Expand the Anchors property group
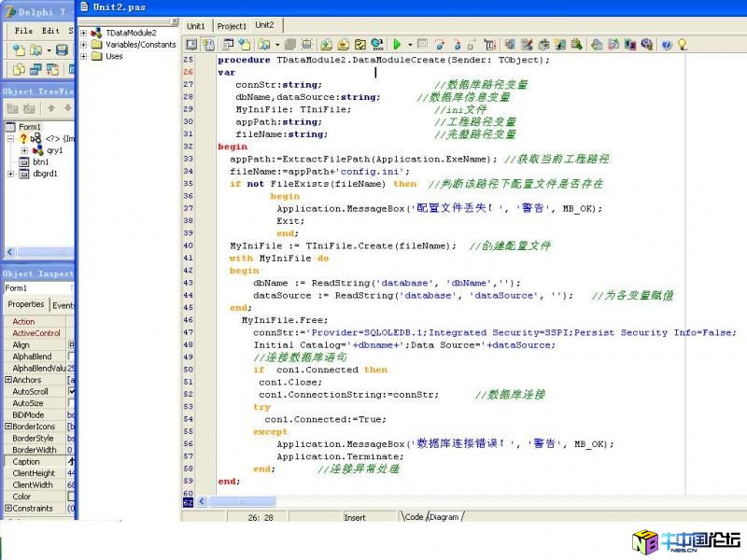This screenshot has height=560, width=747. tap(8, 380)
